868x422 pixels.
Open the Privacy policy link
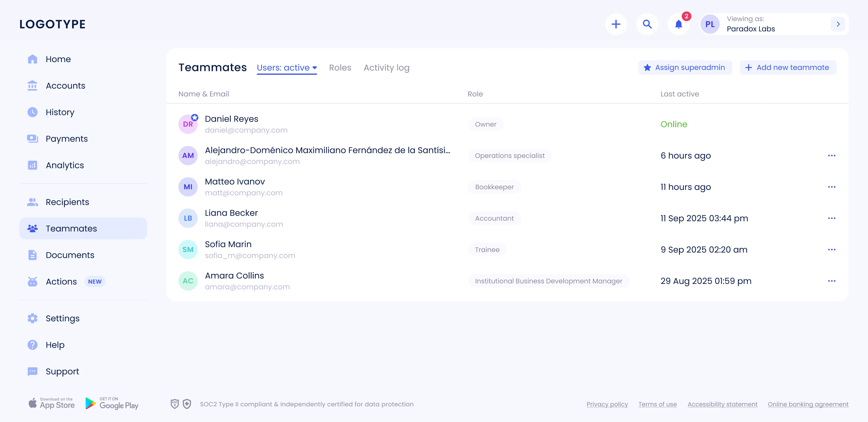pos(607,404)
